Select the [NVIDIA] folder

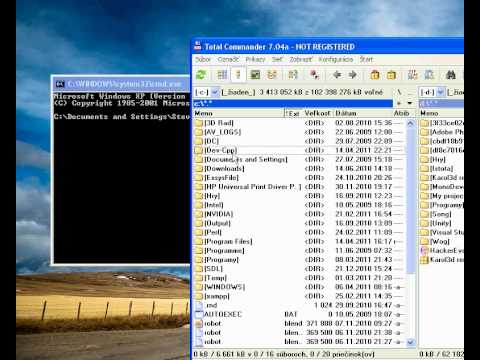[300, 214]
